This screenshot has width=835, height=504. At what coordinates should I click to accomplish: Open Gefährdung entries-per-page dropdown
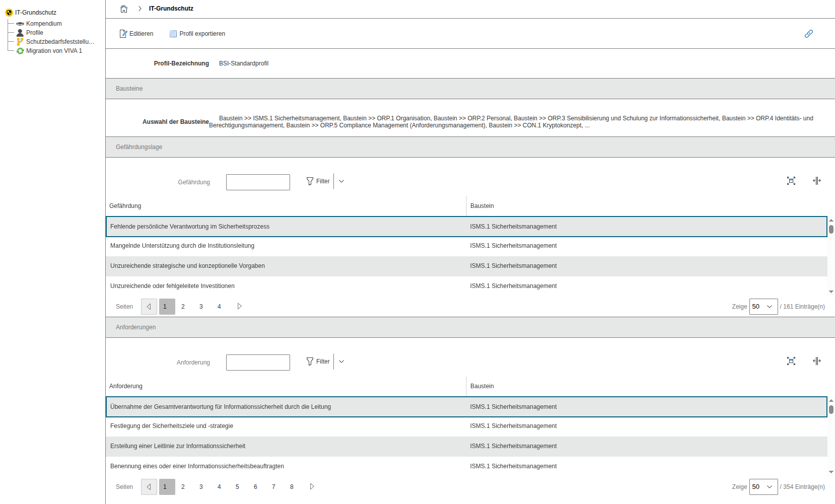tap(763, 307)
